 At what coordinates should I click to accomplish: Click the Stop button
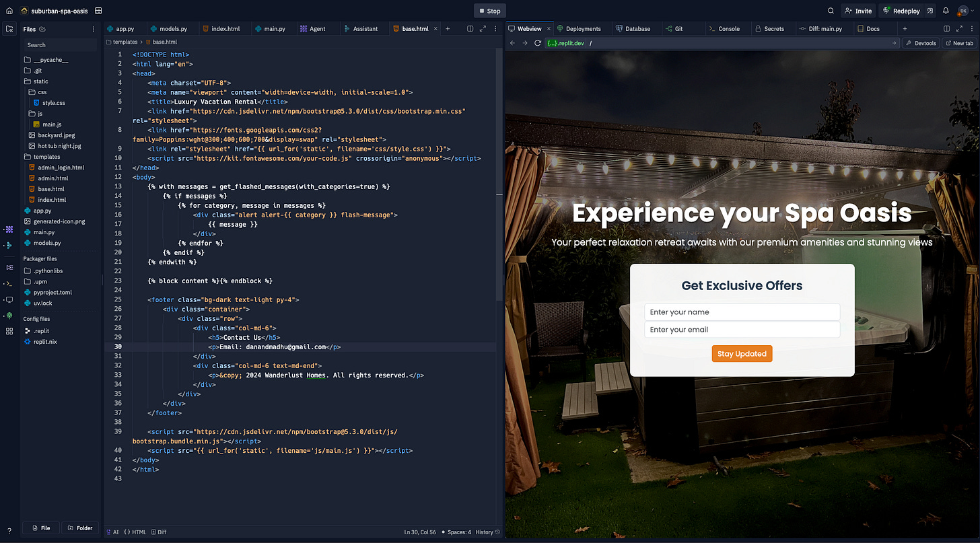tap(489, 11)
